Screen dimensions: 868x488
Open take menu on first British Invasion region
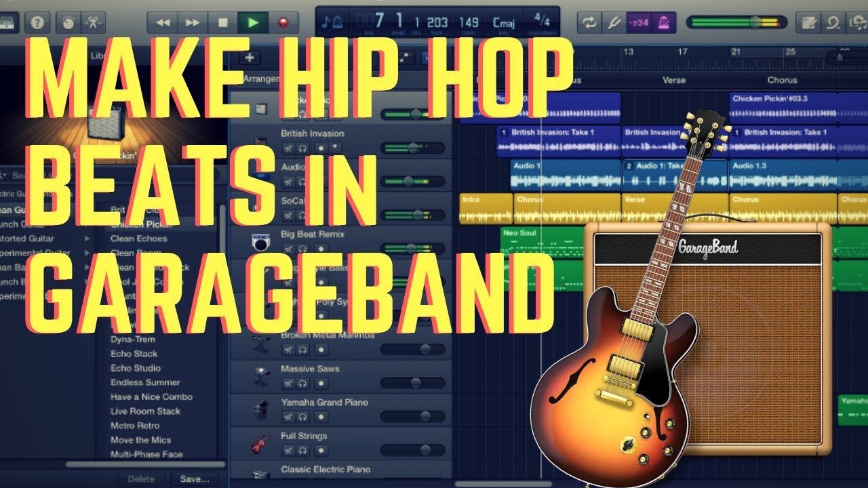[x=503, y=132]
